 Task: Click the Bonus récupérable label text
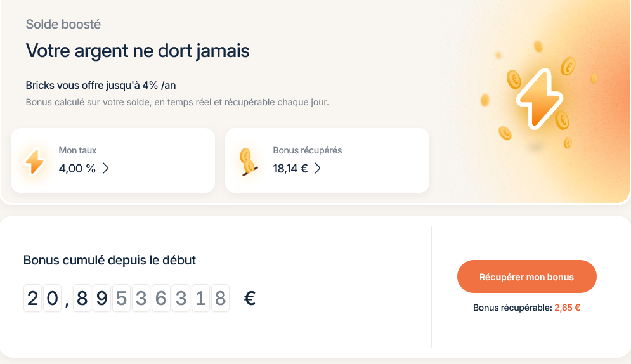[512, 308]
